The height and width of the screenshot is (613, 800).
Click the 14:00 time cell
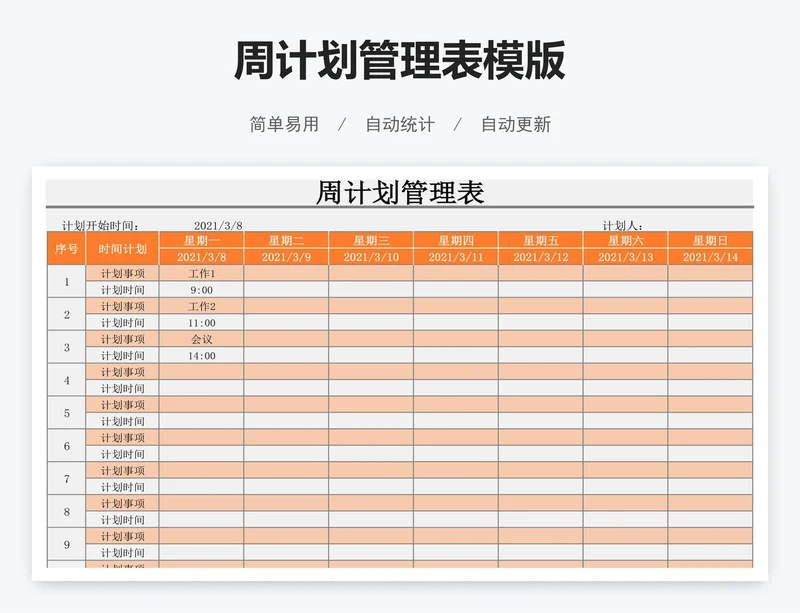click(x=202, y=355)
